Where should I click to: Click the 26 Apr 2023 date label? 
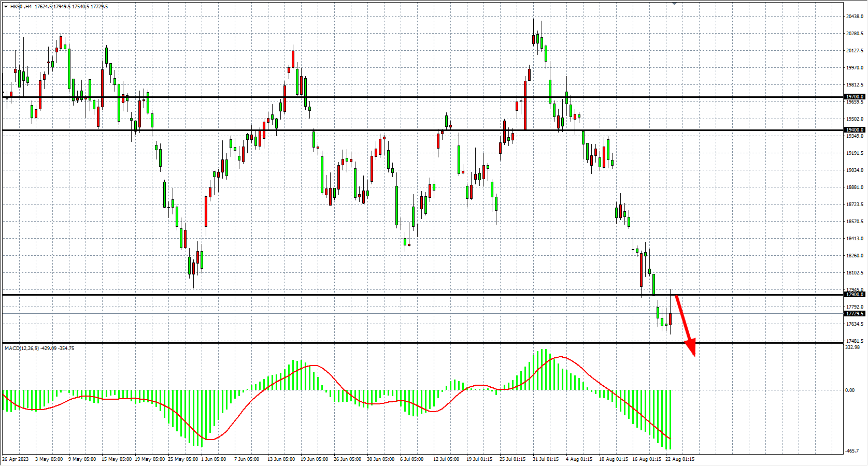(x=16, y=459)
